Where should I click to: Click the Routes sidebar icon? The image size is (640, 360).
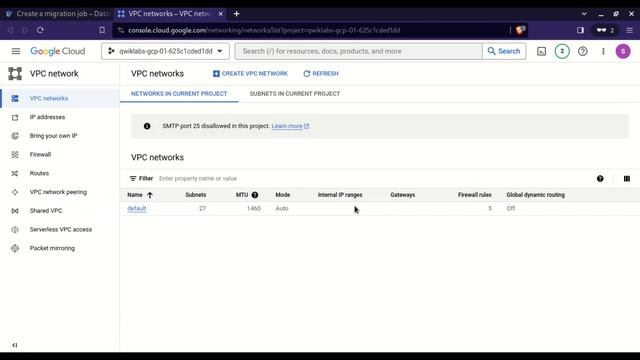coord(15,173)
